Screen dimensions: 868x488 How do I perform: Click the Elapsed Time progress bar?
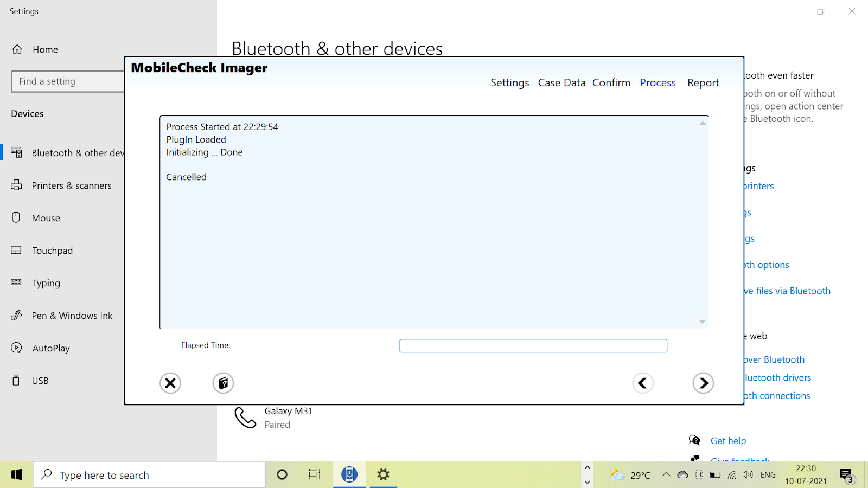pyautogui.click(x=533, y=346)
